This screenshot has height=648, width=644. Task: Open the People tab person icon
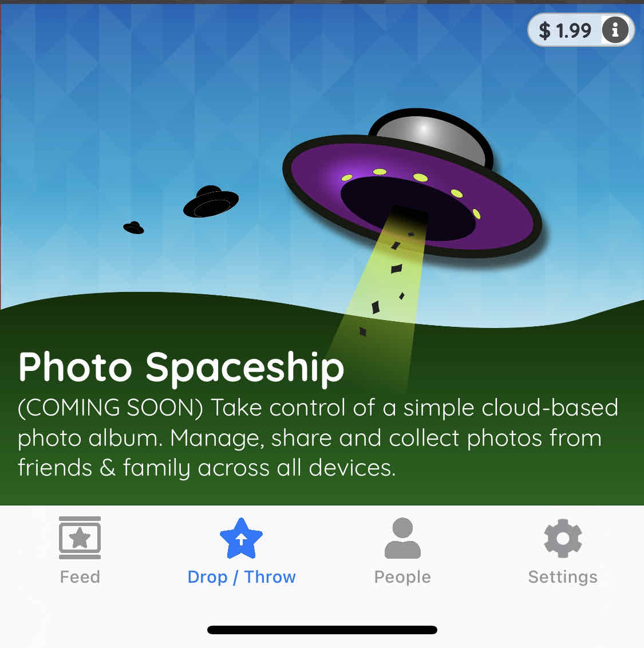pyautogui.click(x=402, y=538)
